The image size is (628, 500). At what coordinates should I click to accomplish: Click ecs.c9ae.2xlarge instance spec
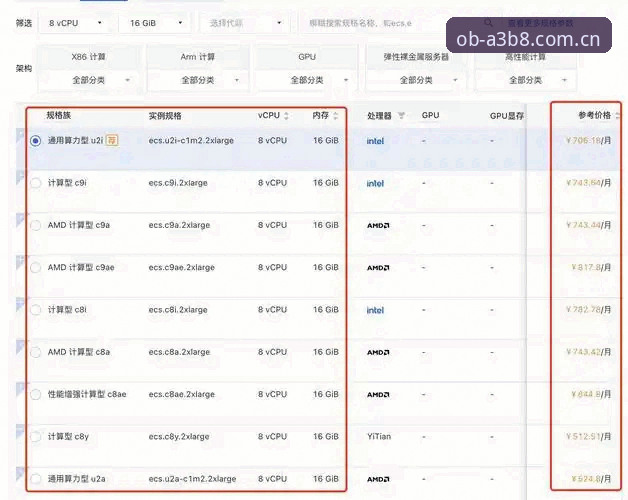click(x=181, y=268)
